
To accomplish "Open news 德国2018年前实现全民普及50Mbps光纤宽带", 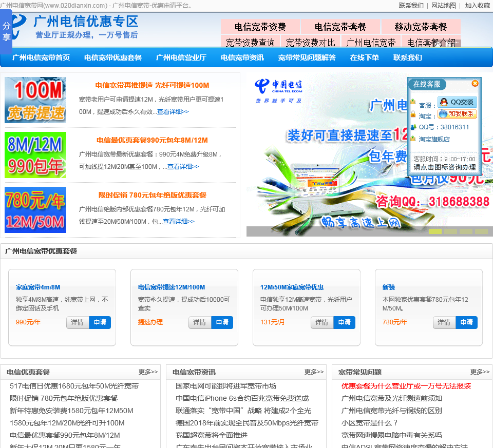I will pos(247,423).
